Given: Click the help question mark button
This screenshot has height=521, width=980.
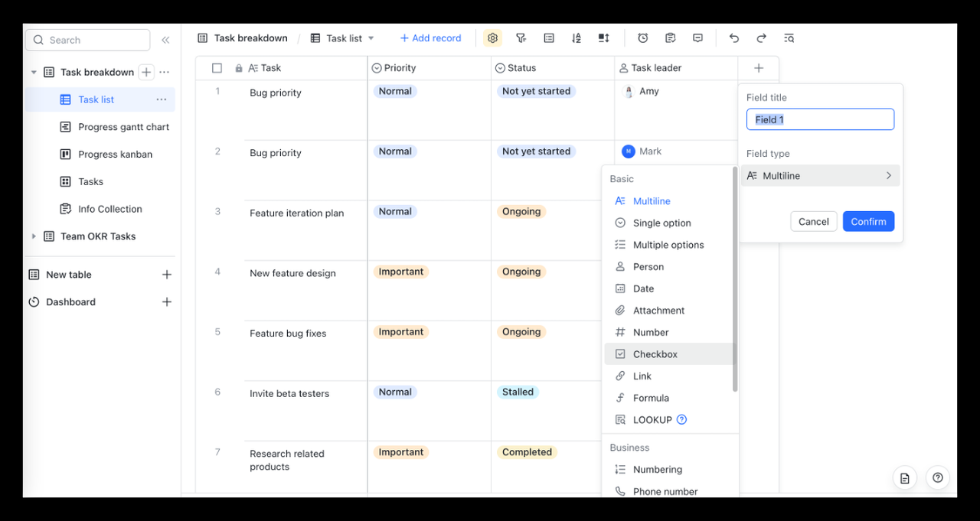Looking at the screenshot, I should click(x=938, y=478).
